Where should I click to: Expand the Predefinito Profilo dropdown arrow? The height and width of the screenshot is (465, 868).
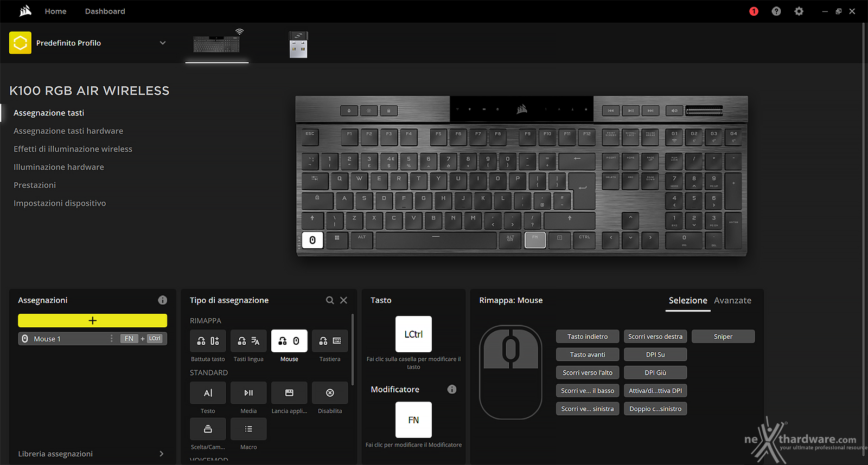(162, 43)
